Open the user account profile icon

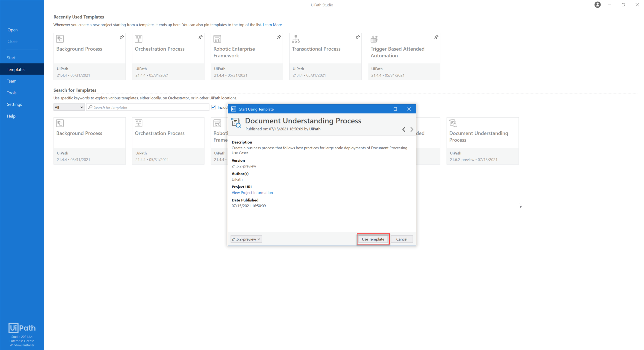tap(597, 5)
